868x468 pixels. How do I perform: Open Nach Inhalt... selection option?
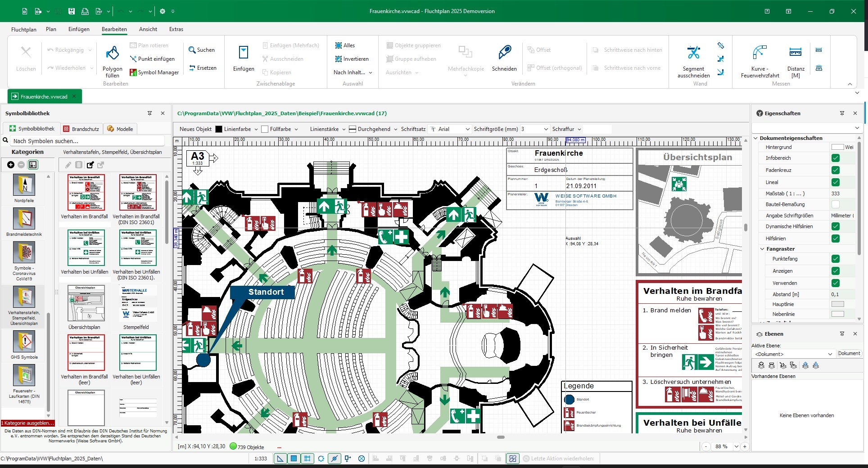353,72
